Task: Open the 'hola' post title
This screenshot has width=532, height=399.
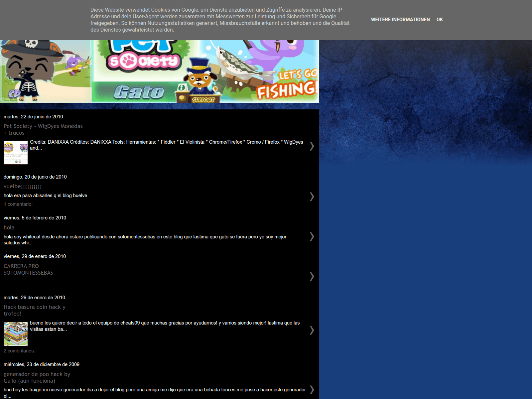Action: [9, 227]
